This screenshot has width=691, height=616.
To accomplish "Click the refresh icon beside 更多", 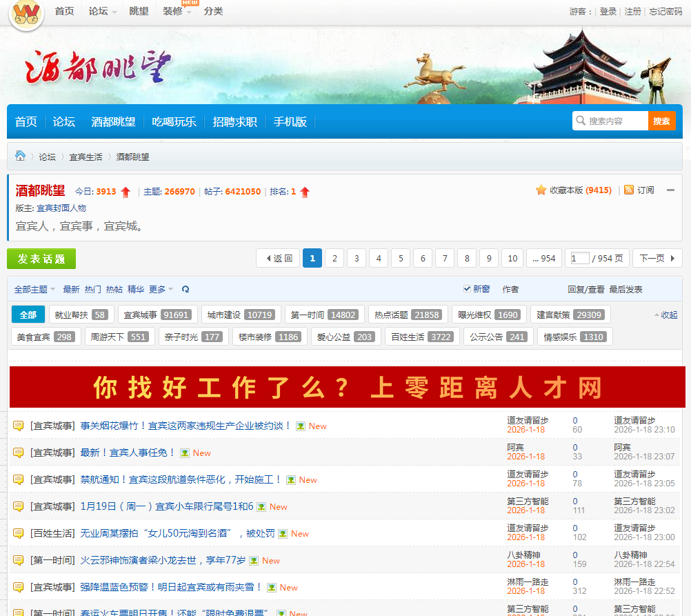I will [186, 290].
